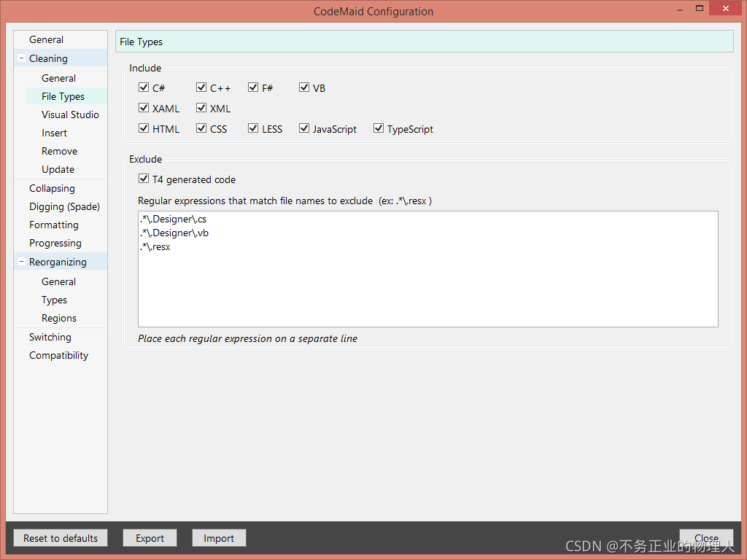
Task: Go to Digging (Spade) settings
Action: point(64,206)
